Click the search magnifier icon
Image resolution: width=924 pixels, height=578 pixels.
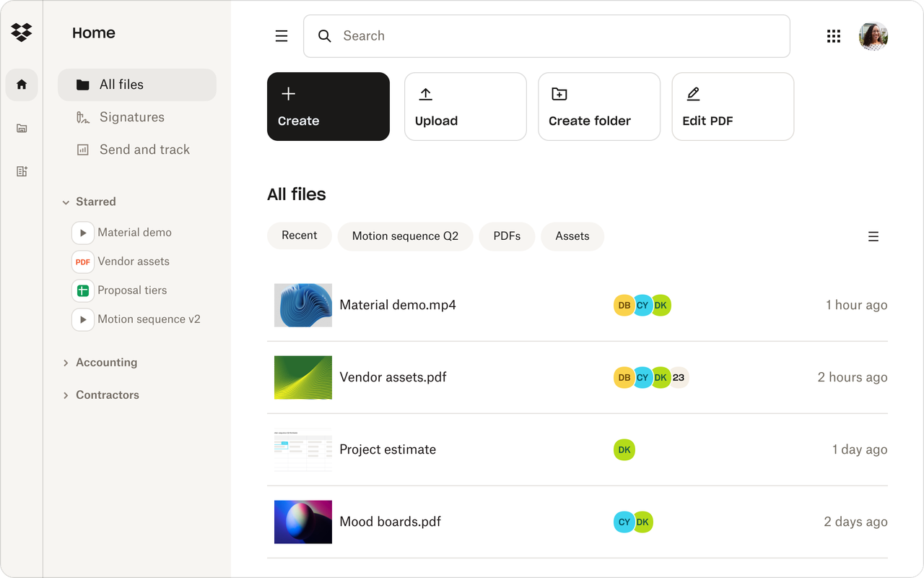(324, 35)
